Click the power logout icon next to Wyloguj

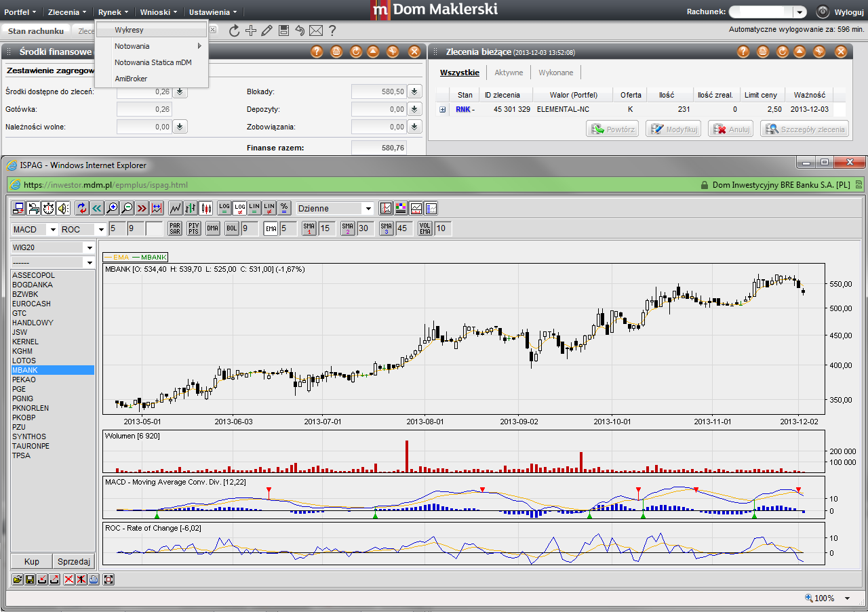pos(823,12)
